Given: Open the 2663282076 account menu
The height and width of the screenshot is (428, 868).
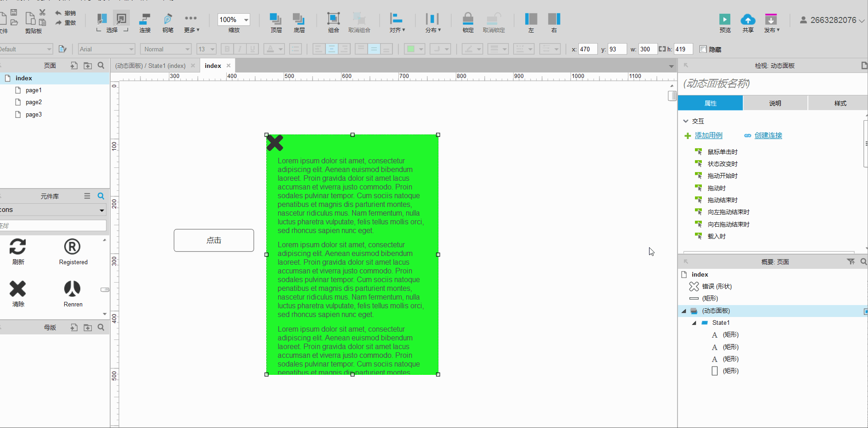Looking at the screenshot, I should (x=832, y=20).
